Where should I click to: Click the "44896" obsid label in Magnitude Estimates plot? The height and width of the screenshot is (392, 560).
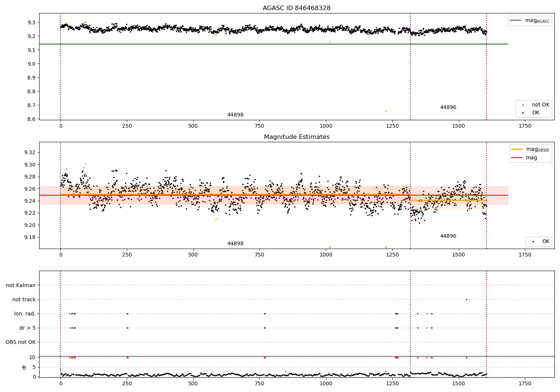[x=448, y=236]
